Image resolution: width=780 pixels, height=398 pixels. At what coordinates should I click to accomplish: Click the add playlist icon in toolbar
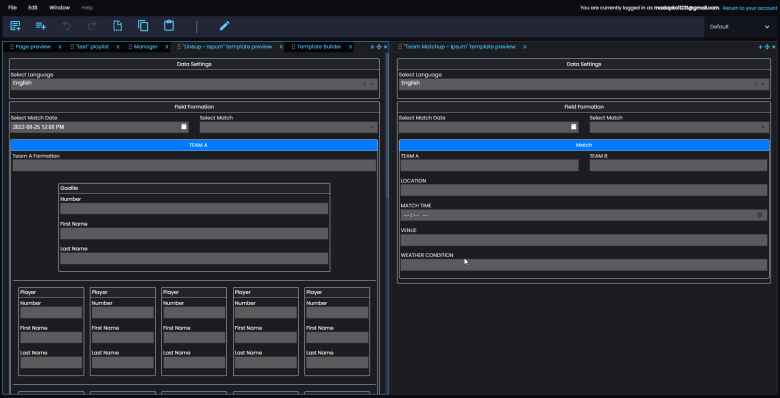click(41, 26)
